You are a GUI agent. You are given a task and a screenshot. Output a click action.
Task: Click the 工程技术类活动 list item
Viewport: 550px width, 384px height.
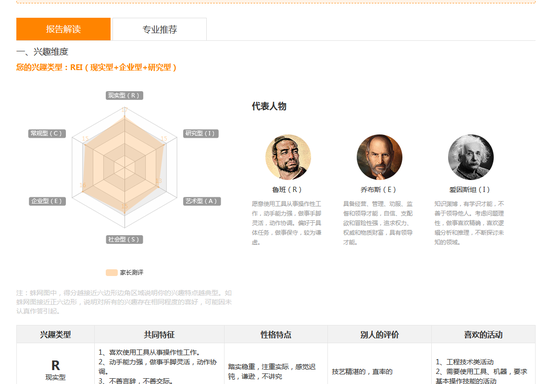465,362
